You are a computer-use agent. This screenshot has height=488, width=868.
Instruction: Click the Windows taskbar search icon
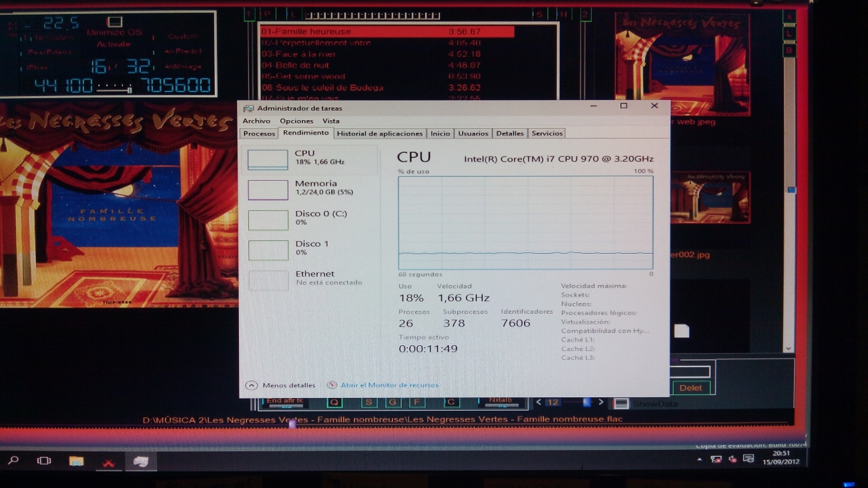pyautogui.click(x=13, y=461)
